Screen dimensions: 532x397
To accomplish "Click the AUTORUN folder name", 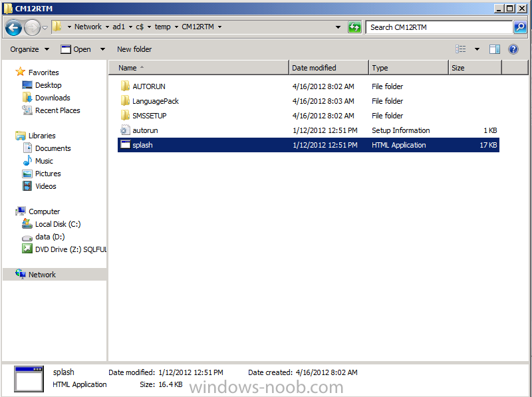I will [149, 86].
